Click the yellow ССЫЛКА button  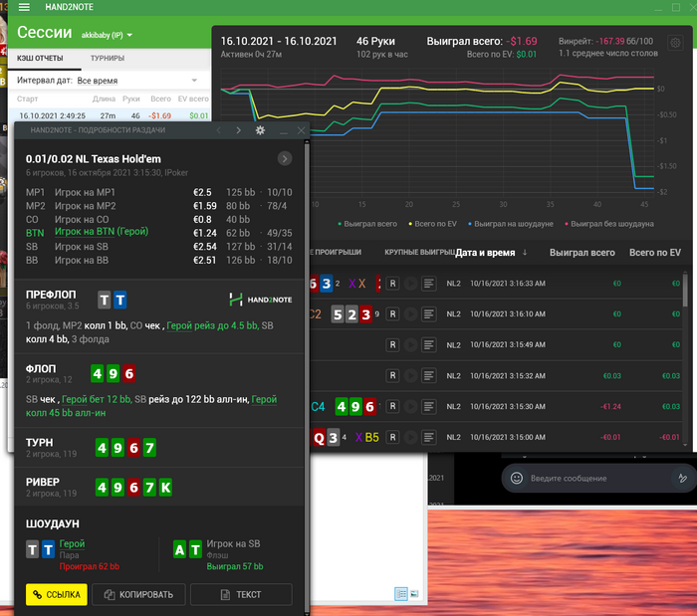[57, 595]
